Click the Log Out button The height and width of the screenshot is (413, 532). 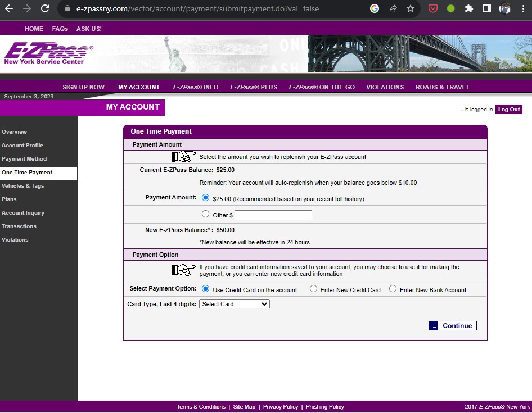click(x=508, y=109)
